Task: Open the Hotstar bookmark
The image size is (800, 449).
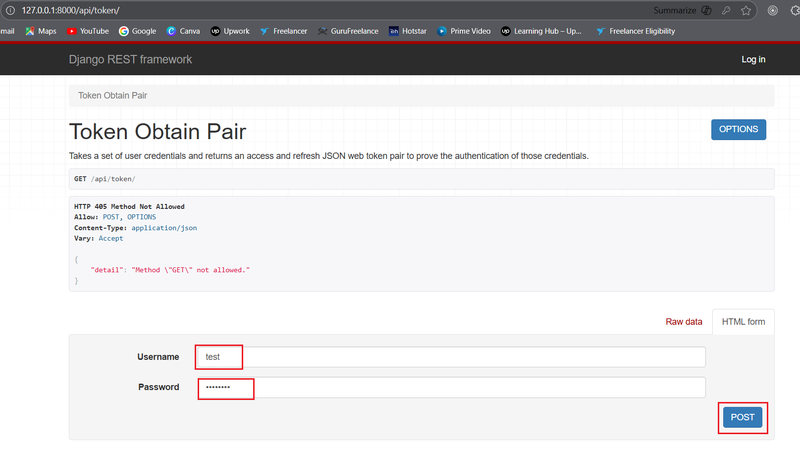Action: click(x=408, y=31)
